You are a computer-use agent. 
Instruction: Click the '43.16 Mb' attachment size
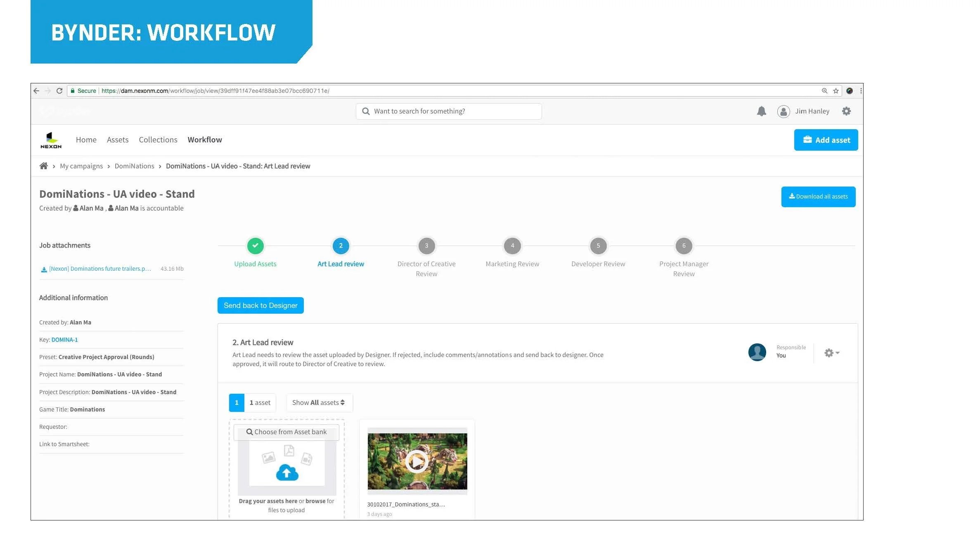172,269
